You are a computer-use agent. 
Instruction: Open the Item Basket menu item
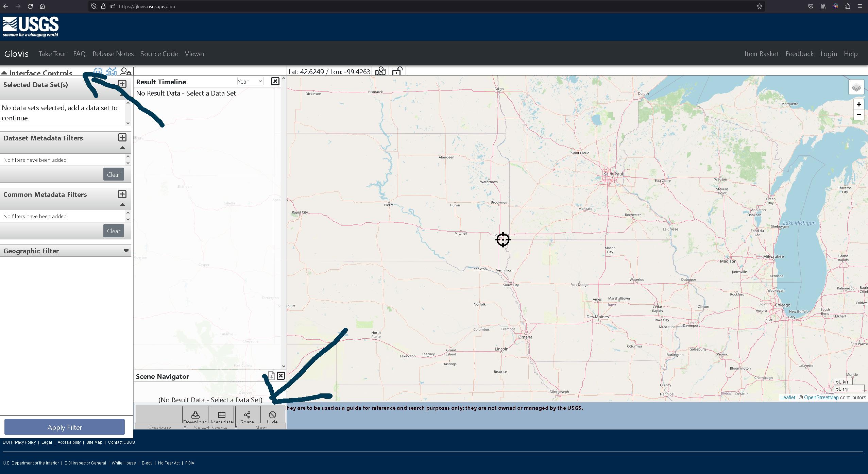point(761,54)
